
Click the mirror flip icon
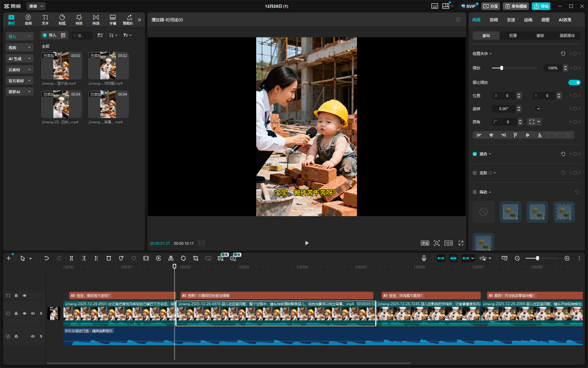(x=171, y=258)
